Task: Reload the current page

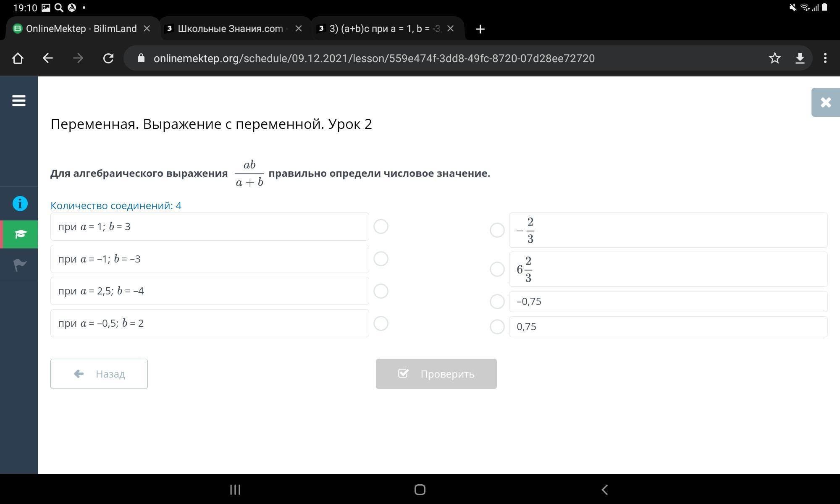Action: [108, 58]
